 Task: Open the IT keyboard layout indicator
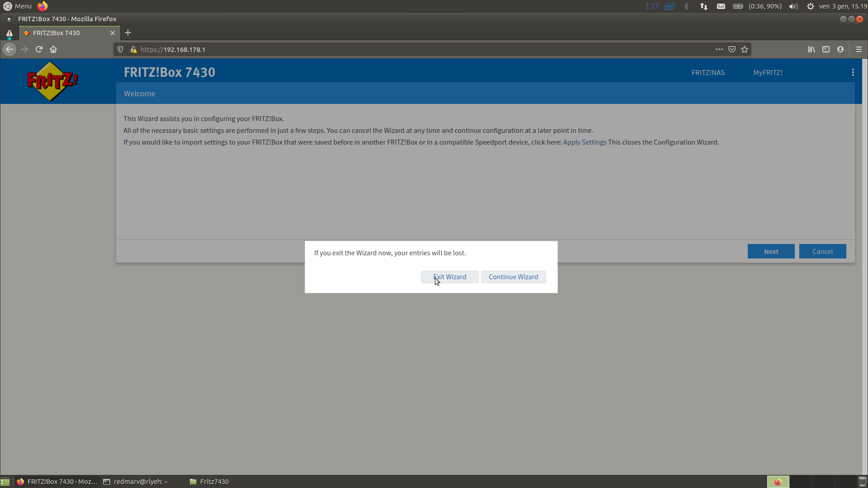(x=655, y=6)
